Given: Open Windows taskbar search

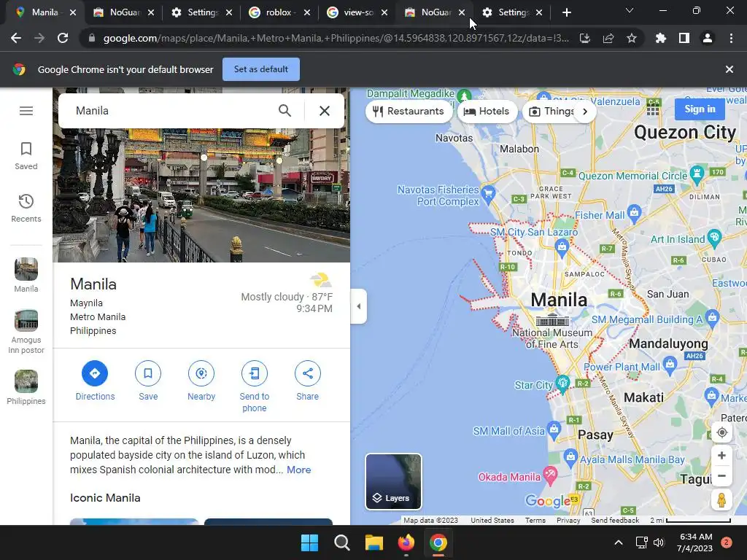Looking at the screenshot, I should [341, 542].
